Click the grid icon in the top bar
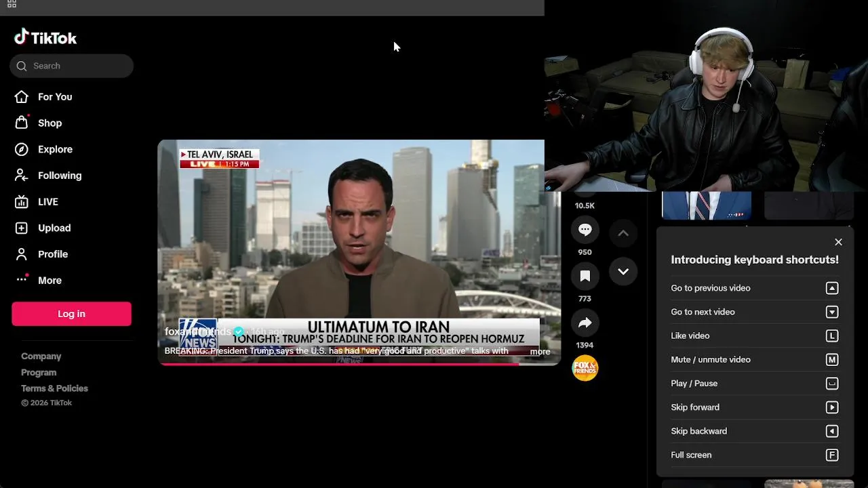The image size is (868, 488). point(12,3)
